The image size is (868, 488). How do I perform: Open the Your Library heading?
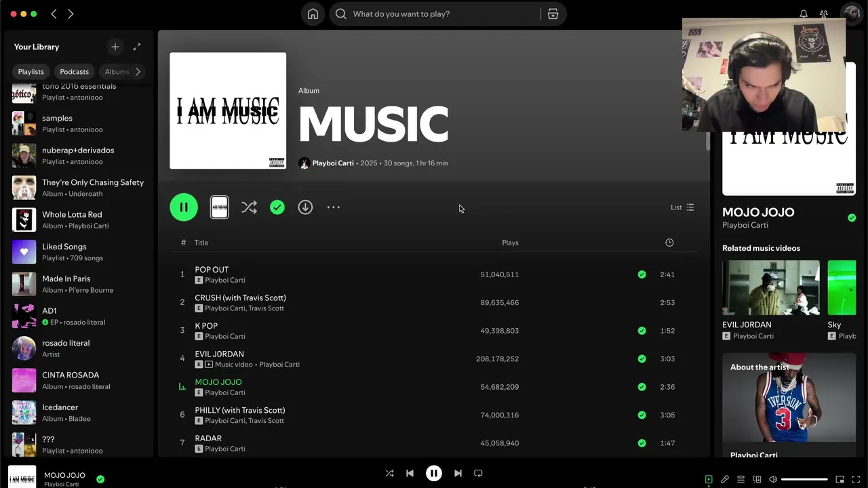point(37,47)
